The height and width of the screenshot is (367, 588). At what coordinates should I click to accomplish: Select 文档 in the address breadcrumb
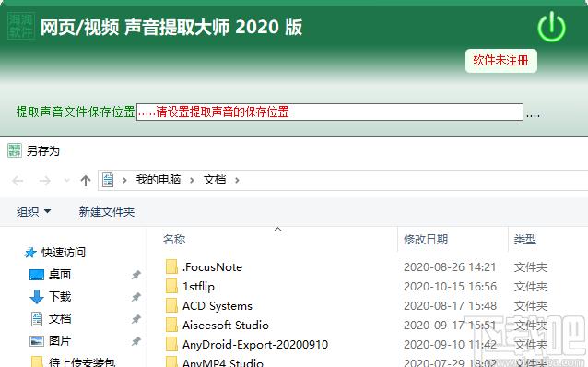[x=215, y=180]
